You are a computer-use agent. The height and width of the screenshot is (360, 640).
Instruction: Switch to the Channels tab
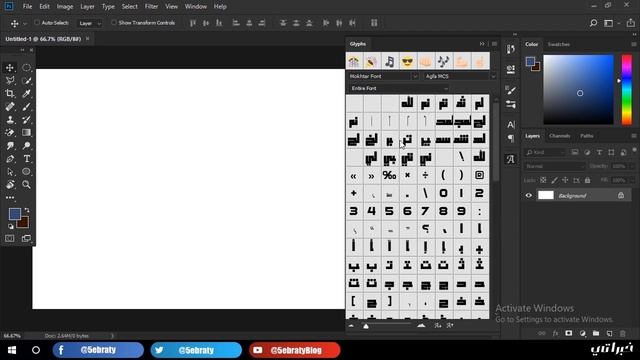[x=559, y=136]
